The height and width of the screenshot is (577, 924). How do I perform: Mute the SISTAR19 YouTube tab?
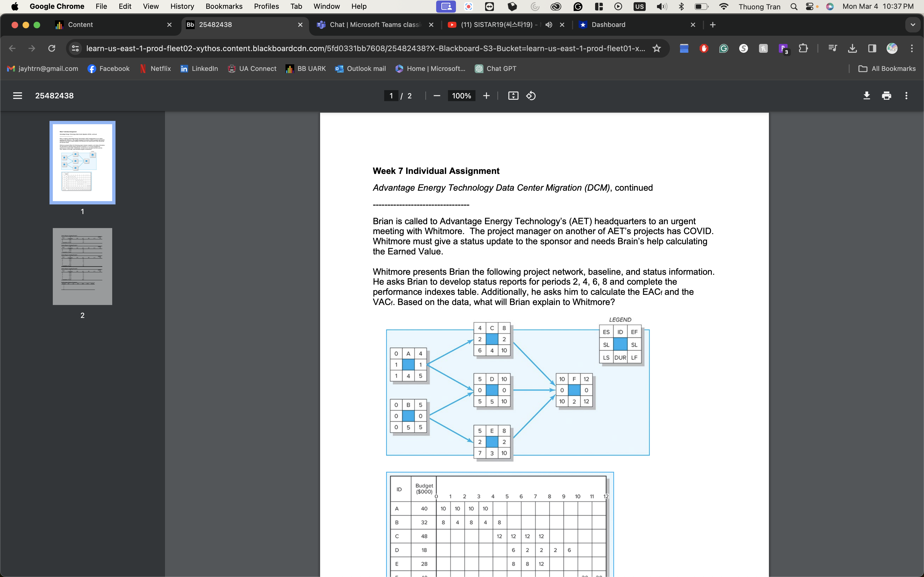[549, 25]
